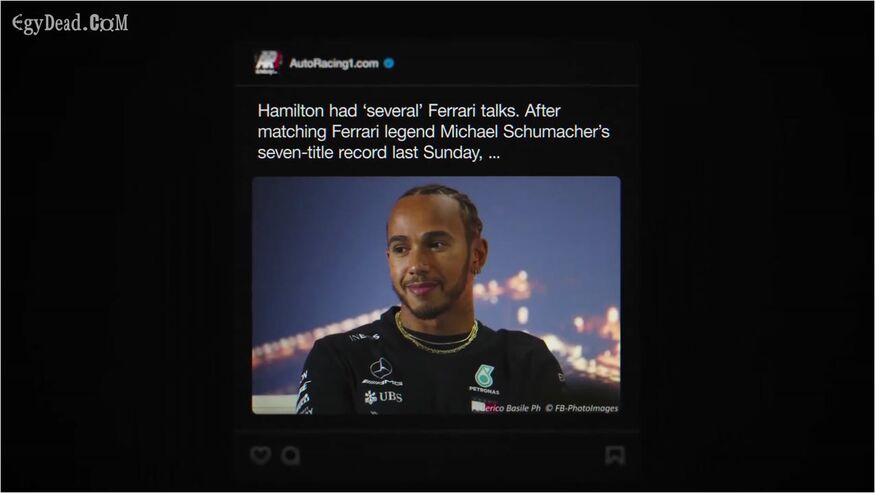Click the blue verified badge
Screen dimensions: 875x493
[389, 63]
